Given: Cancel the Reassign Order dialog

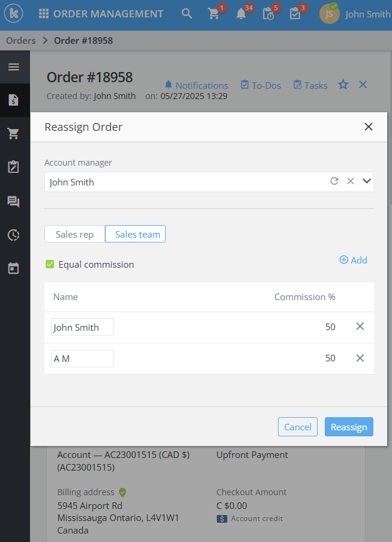Looking at the screenshot, I should [298, 427].
